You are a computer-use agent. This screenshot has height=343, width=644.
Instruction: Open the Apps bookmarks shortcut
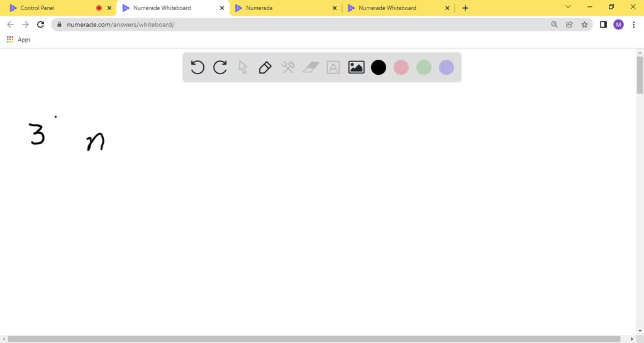pyautogui.click(x=19, y=40)
